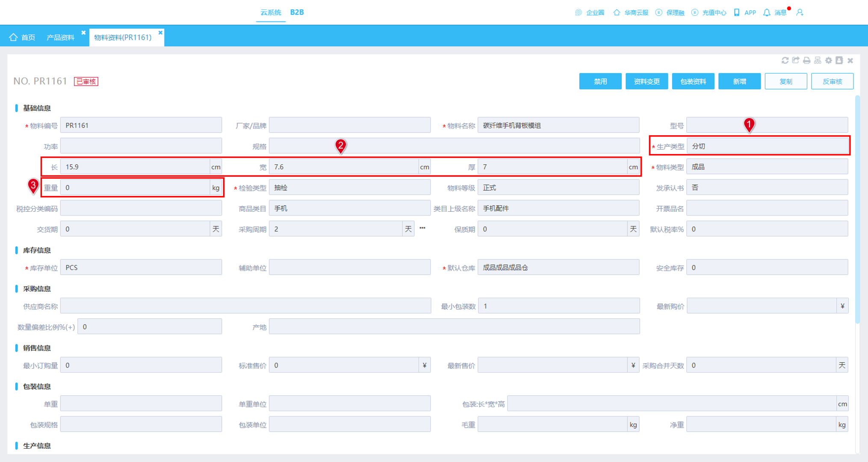Image resolution: width=868 pixels, height=462 pixels.
Task: Click the 供应商名称 input field
Action: point(245,306)
